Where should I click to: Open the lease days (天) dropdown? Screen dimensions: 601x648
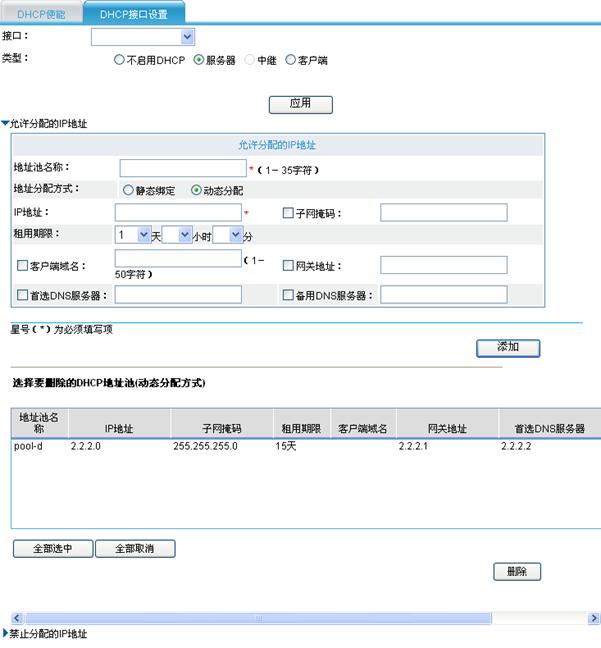[x=143, y=235]
